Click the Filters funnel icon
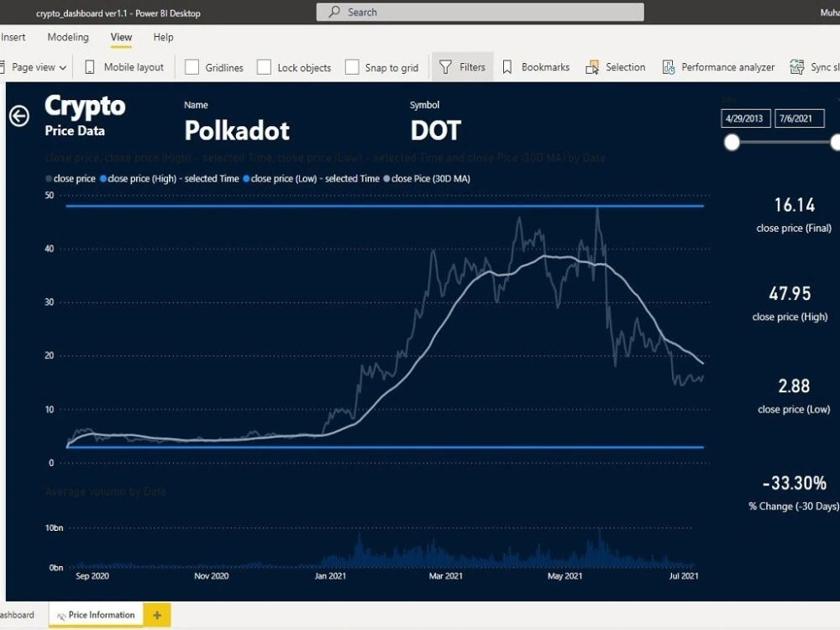Image resolution: width=840 pixels, height=630 pixels. (x=445, y=67)
